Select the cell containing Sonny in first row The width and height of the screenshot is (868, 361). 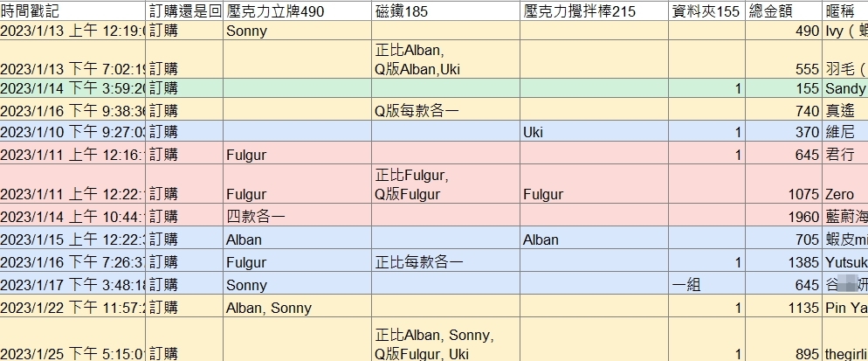(x=297, y=31)
